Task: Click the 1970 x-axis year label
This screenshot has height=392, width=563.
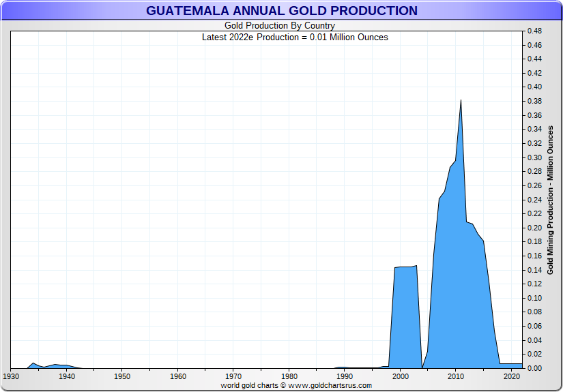Action: coord(233,376)
